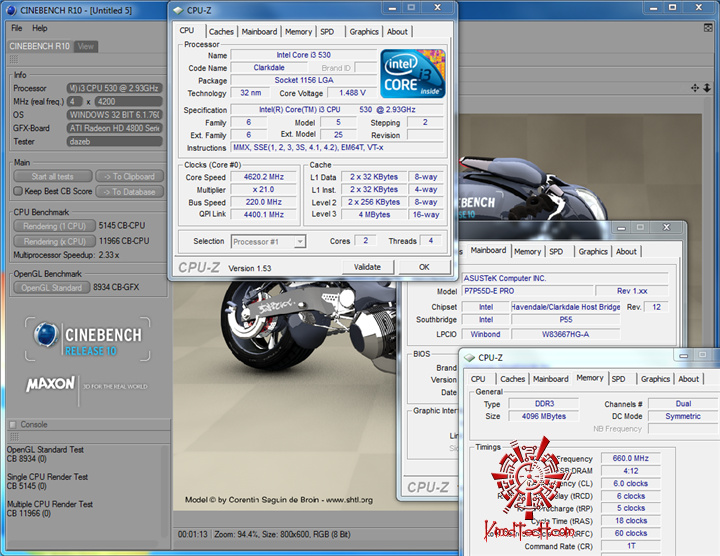Open the Mainboard tab in the Memory CPU-Z window
The height and width of the screenshot is (556, 720).
click(x=551, y=379)
